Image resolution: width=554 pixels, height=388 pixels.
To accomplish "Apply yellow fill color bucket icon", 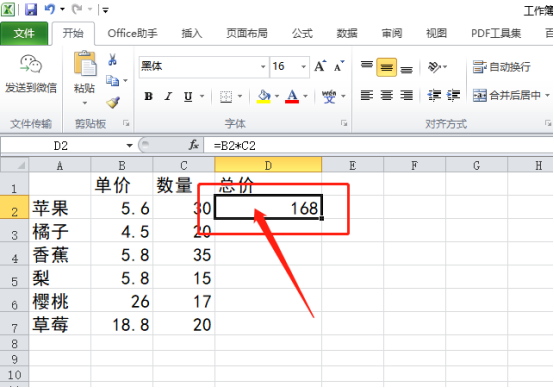I will [264, 96].
